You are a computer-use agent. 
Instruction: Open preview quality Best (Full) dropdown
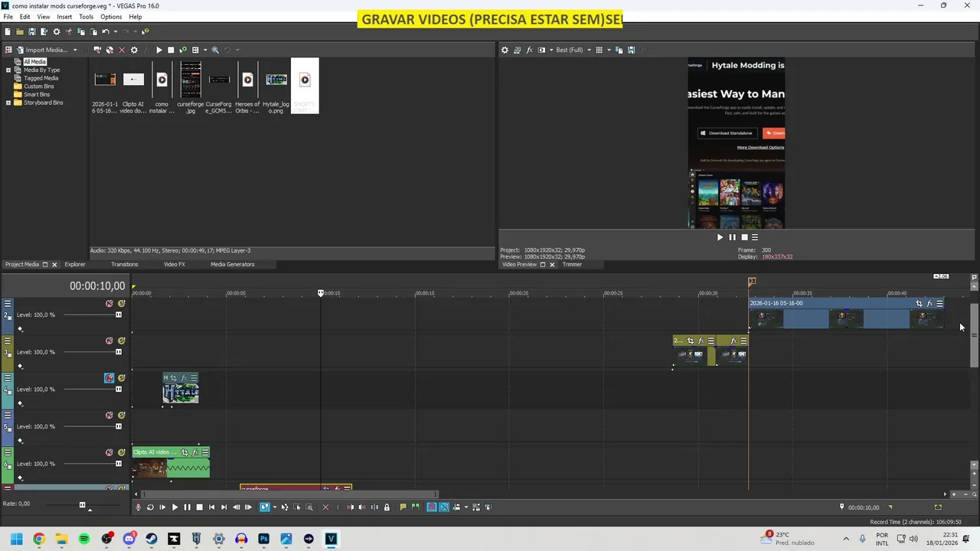589,51
